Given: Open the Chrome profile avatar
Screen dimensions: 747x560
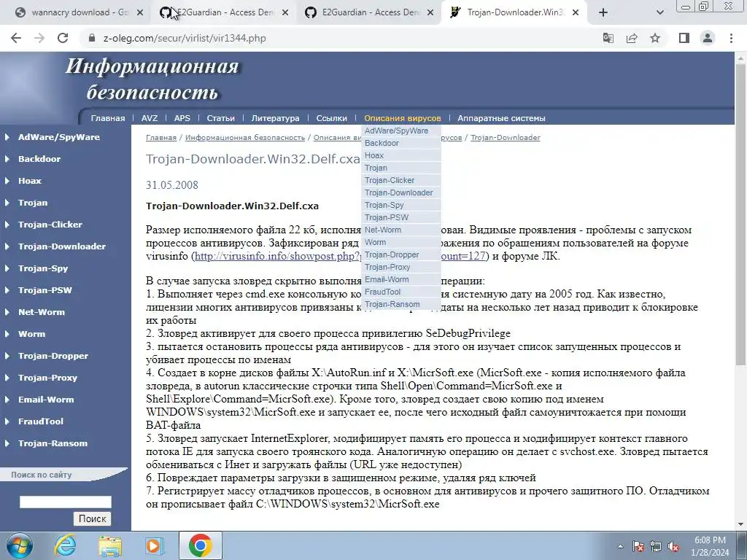Looking at the screenshot, I should 708,38.
